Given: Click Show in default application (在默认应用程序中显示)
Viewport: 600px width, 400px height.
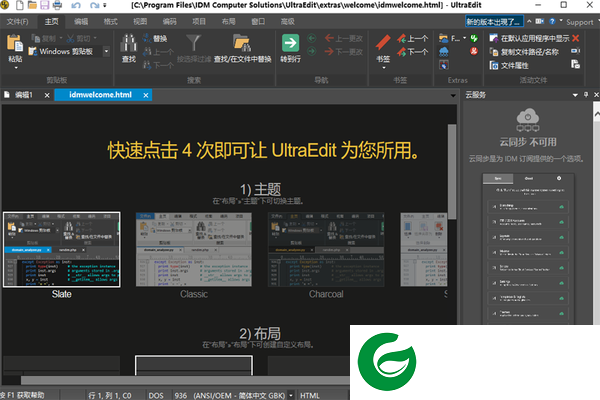Looking at the screenshot, I should tap(529, 38).
